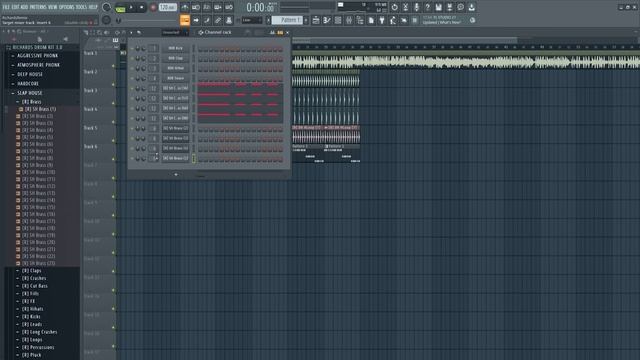Open the EDIT menu
This screenshot has height=360, width=640.
tap(15, 7)
